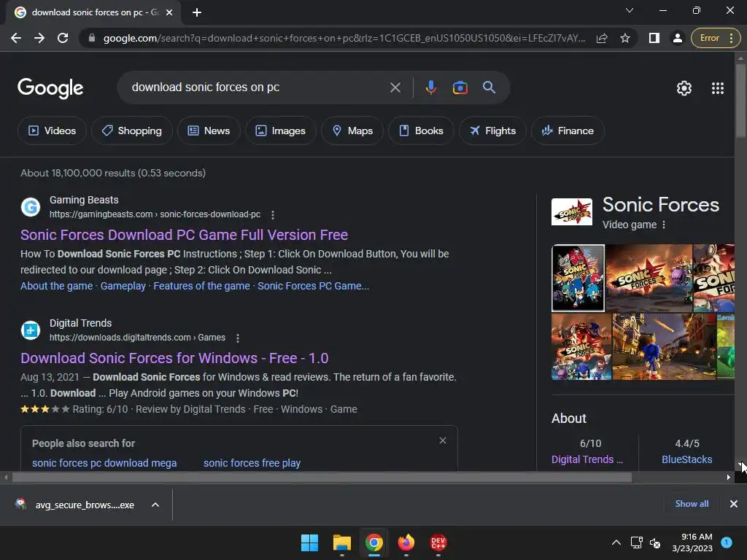Open 'Download Sonic Forces for Windows - Free - 1.0'
Viewport: 747px width, 560px height.
point(174,358)
